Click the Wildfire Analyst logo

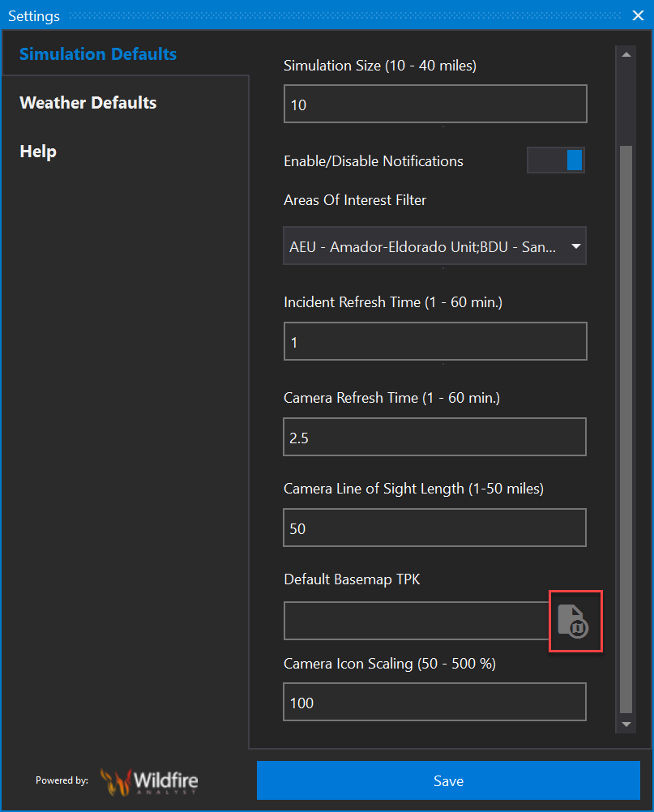pyautogui.click(x=149, y=781)
